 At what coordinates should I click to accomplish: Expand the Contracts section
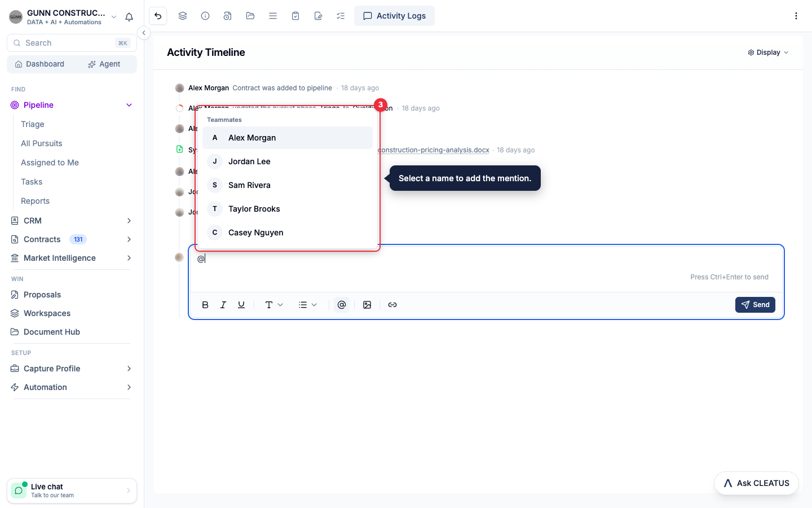pyautogui.click(x=129, y=239)
